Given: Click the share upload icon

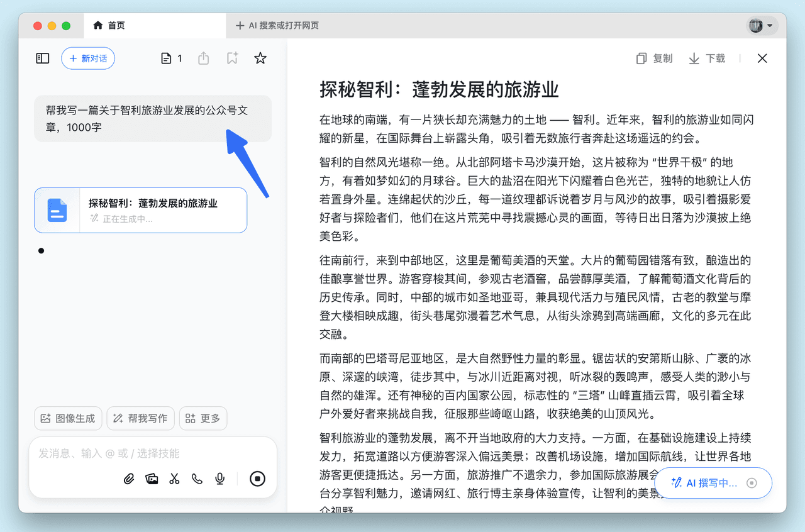Looking at the screenshot, I should point(203,58).
